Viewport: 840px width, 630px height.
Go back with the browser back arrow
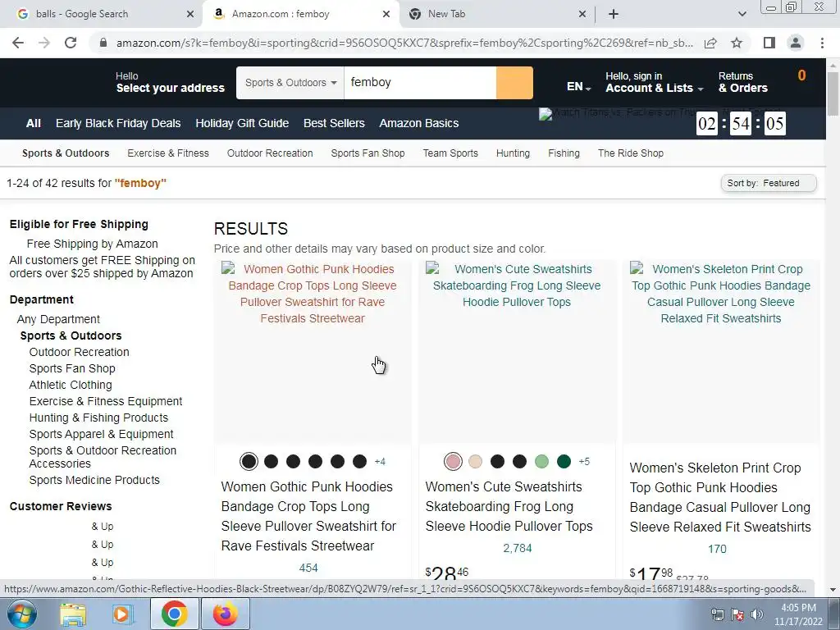(x=18, y=43)
